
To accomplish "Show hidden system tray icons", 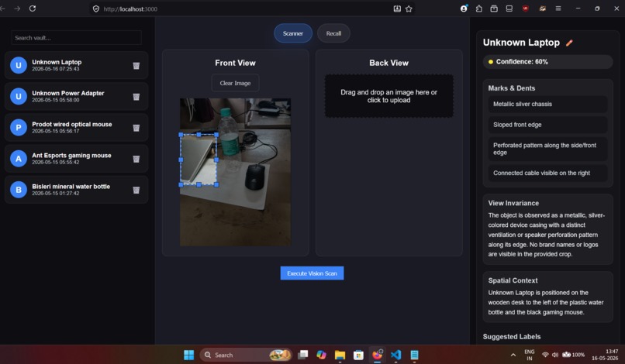I will [513, 355].
